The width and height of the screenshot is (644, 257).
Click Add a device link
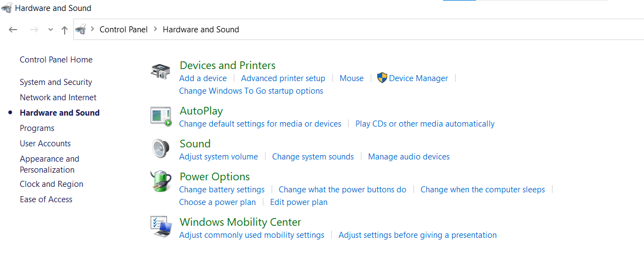tap(203, 78)
